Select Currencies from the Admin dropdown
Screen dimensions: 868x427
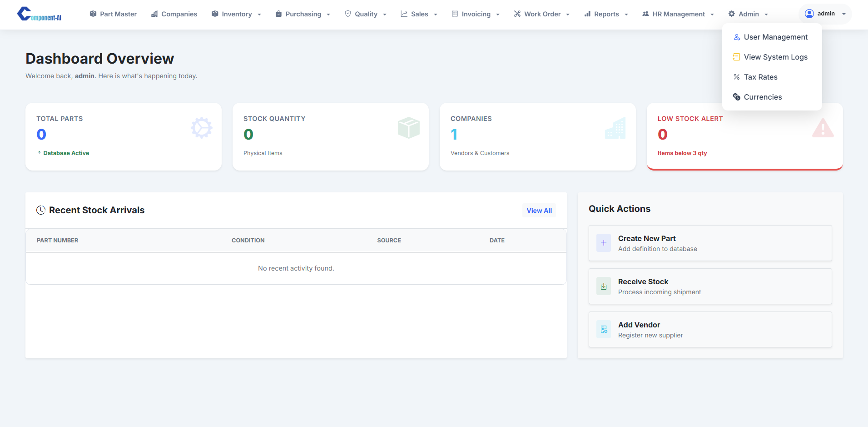[x=763, y=97]
